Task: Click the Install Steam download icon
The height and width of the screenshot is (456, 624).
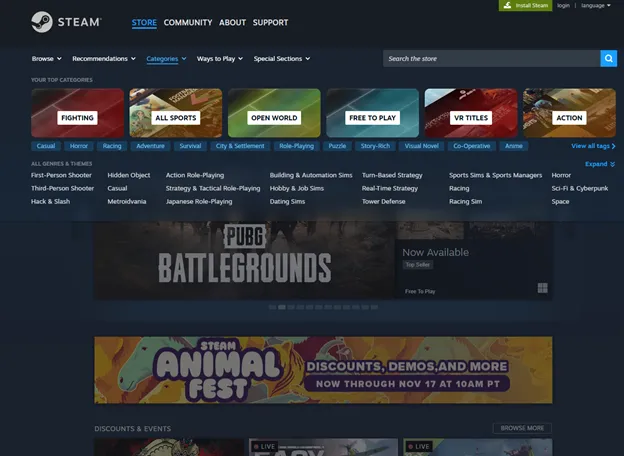Action: coord(507,5)
